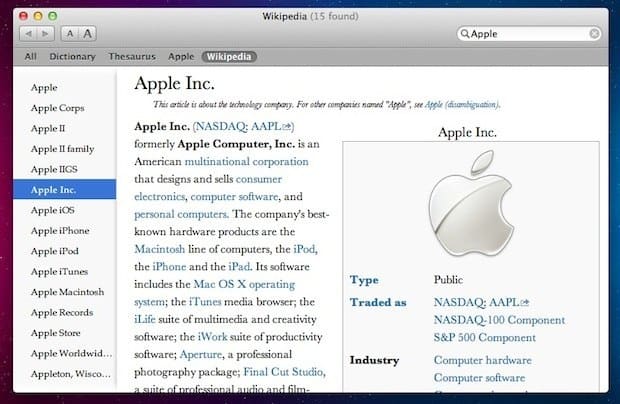Open the iWork link in the article
Image resolution: width=620 pixels, height=404 pixels.
(x=212, y=337)
